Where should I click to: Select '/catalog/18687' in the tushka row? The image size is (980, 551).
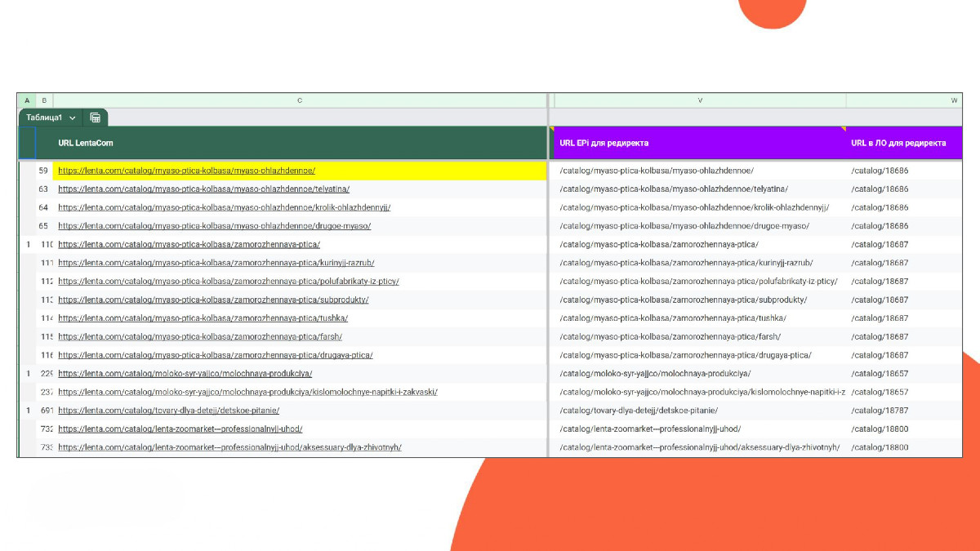pos(904,318)
